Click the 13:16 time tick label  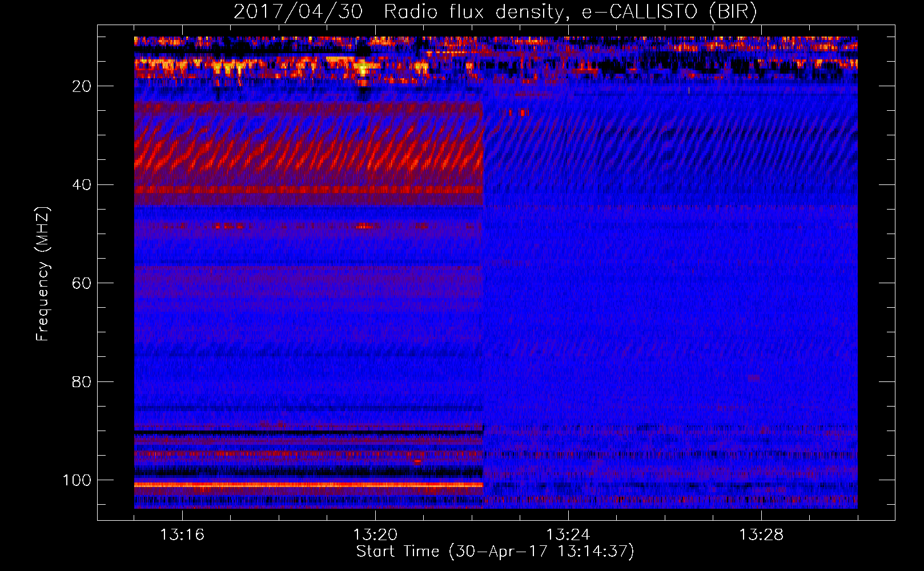pos(182,535)
